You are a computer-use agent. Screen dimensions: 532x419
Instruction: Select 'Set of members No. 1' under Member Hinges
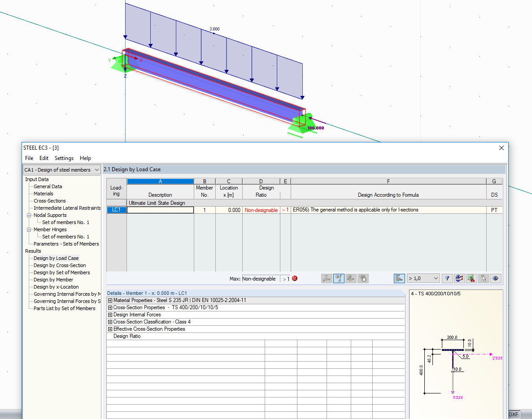coord(66,237)
